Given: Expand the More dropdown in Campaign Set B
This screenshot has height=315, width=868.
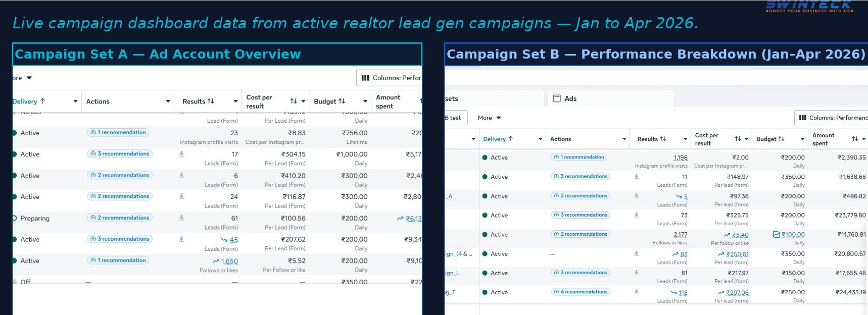Looking at the screenshot, I should coord(490,118).
